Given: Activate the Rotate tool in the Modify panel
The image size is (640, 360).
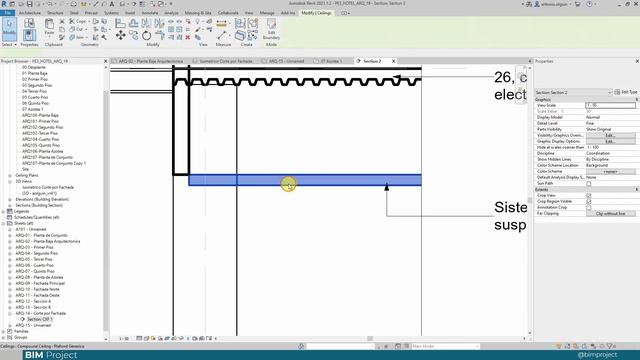Looking at the screenshot, I should tap(147, 36).
